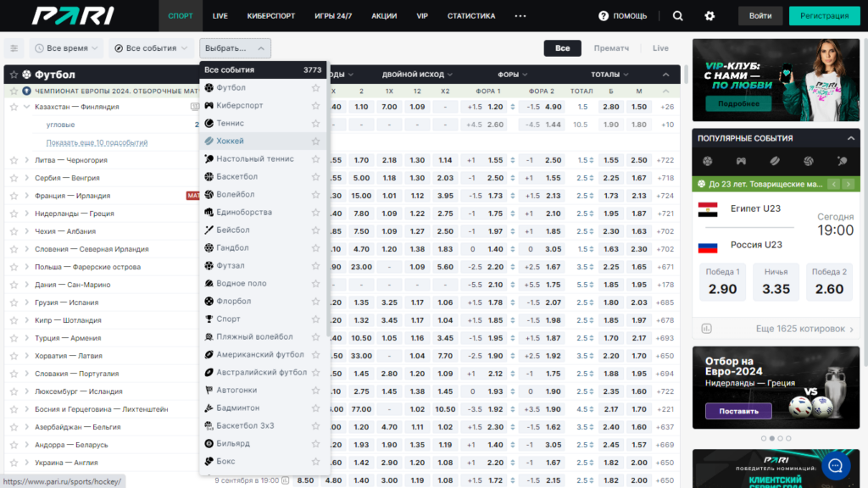Switch to the Live filter tab
Image resolution: width=868 pixels, height=488 pixels.
point(660,48)
